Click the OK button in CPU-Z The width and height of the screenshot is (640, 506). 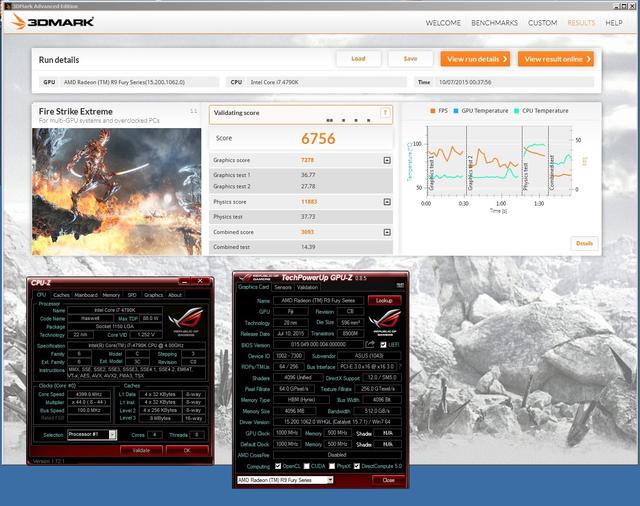point(187,450)
